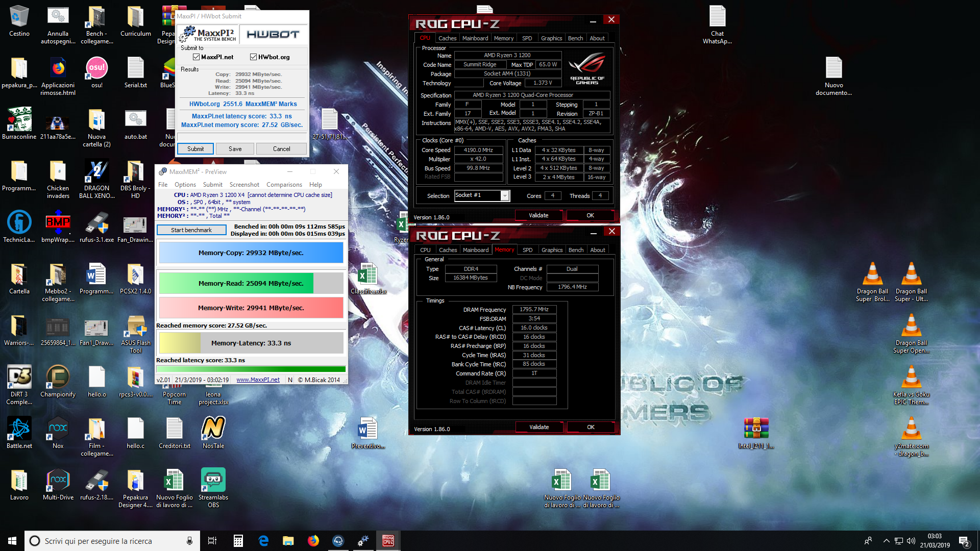
Task: Open the Windows notification center
Action: [x=964, y=541]
